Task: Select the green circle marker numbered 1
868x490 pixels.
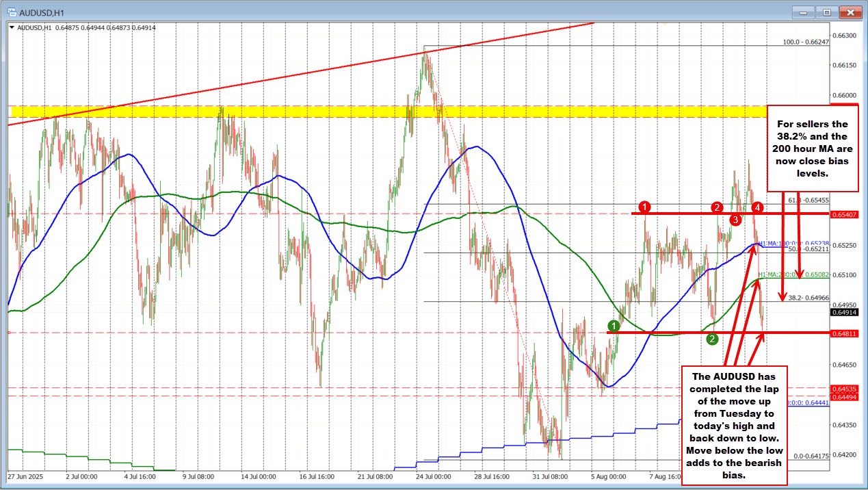Action: [614, 325]
